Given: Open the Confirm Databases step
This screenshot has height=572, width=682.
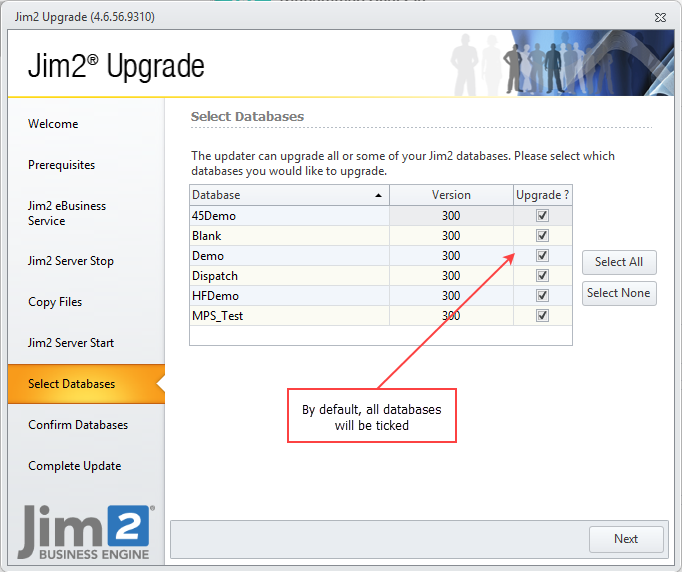Looking at the screenshot, I should click(78, 425).
